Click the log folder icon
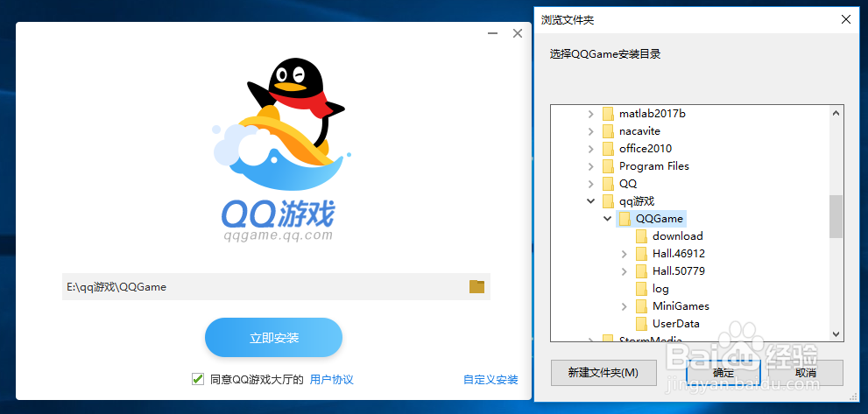 point(642,288)
